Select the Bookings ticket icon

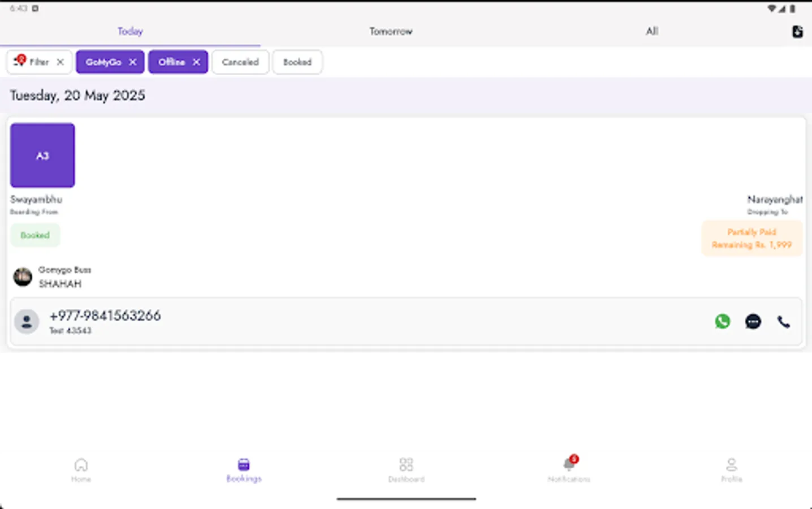click(x=243, y=465)
